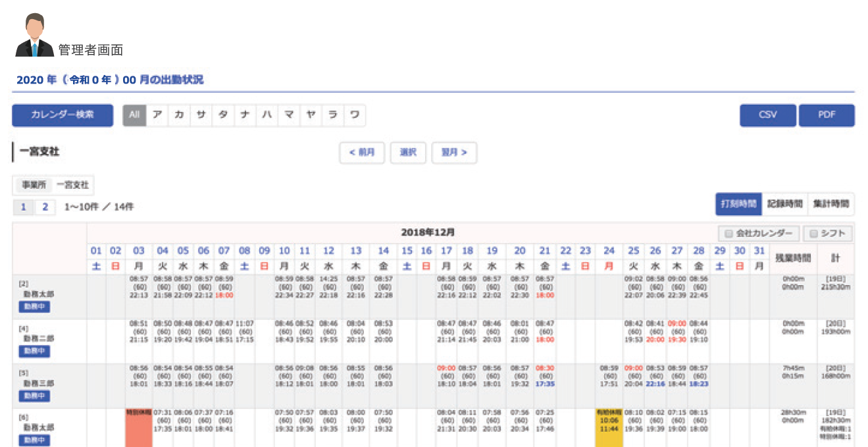868x447 pixels.
Task: Switch to 記録時間 view
Action: pyautogui.click(x=784, y=204)
